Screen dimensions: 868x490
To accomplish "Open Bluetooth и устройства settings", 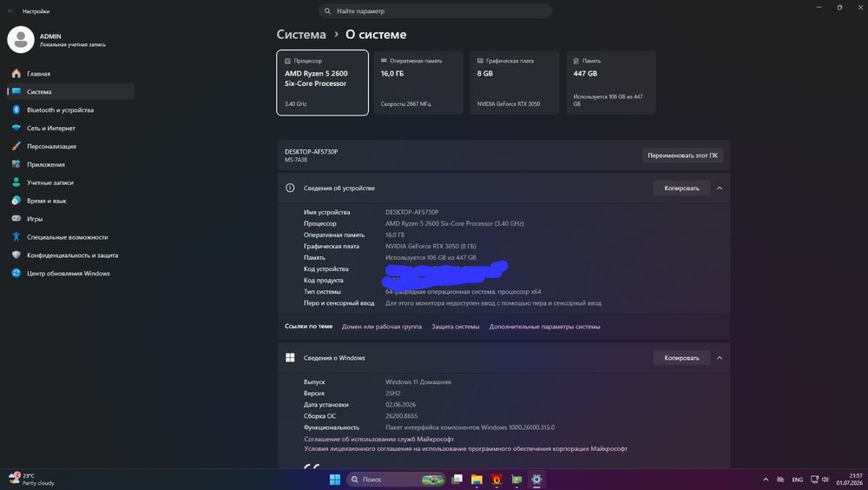I will tap(70, 109).
